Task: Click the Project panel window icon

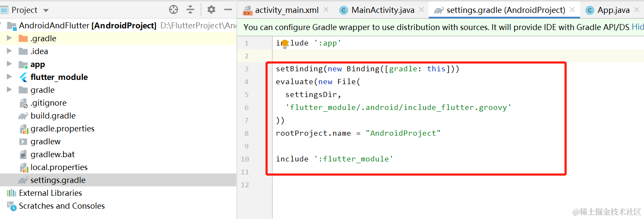Action: coord(4,10)
